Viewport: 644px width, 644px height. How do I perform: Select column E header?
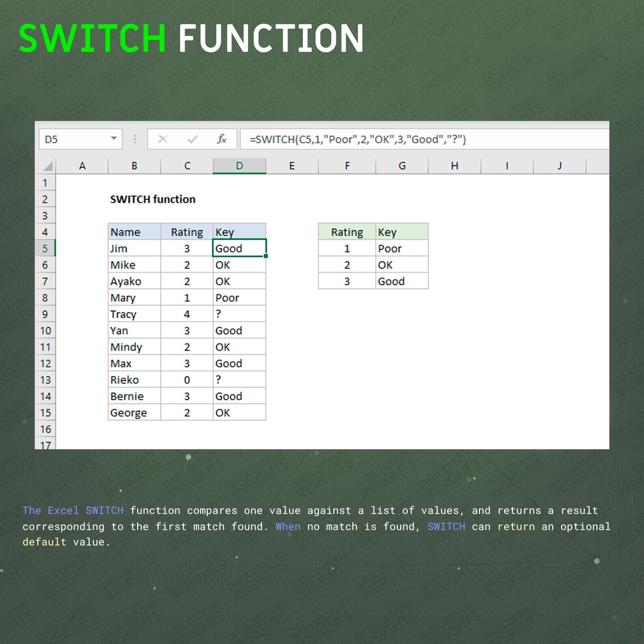click(292, 166)
